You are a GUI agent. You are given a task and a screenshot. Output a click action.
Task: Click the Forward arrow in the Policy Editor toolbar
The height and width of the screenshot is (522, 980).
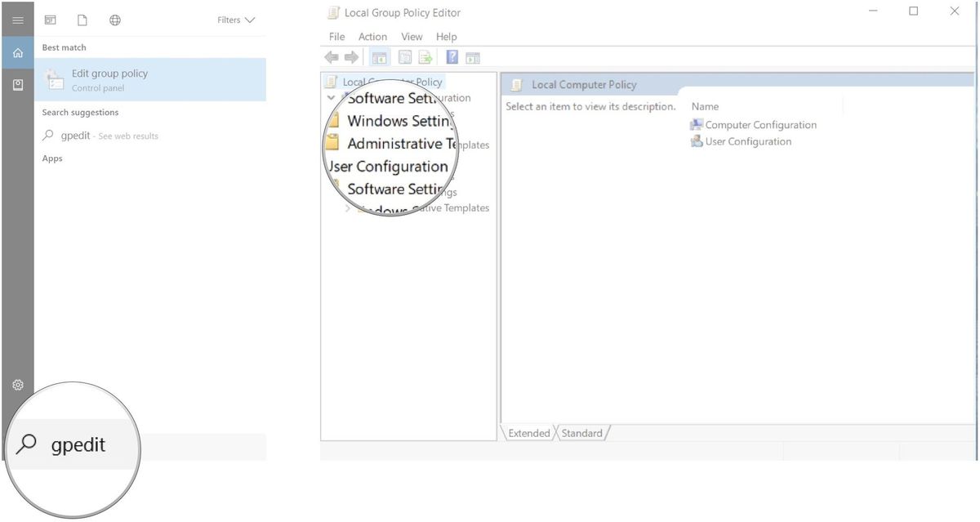click(x=351, y=57)
